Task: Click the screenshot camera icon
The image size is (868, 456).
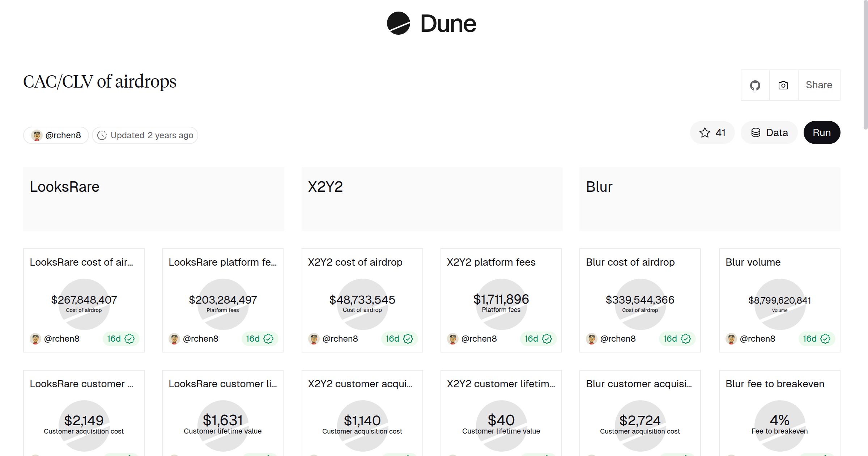Action: tap(783, 85)
